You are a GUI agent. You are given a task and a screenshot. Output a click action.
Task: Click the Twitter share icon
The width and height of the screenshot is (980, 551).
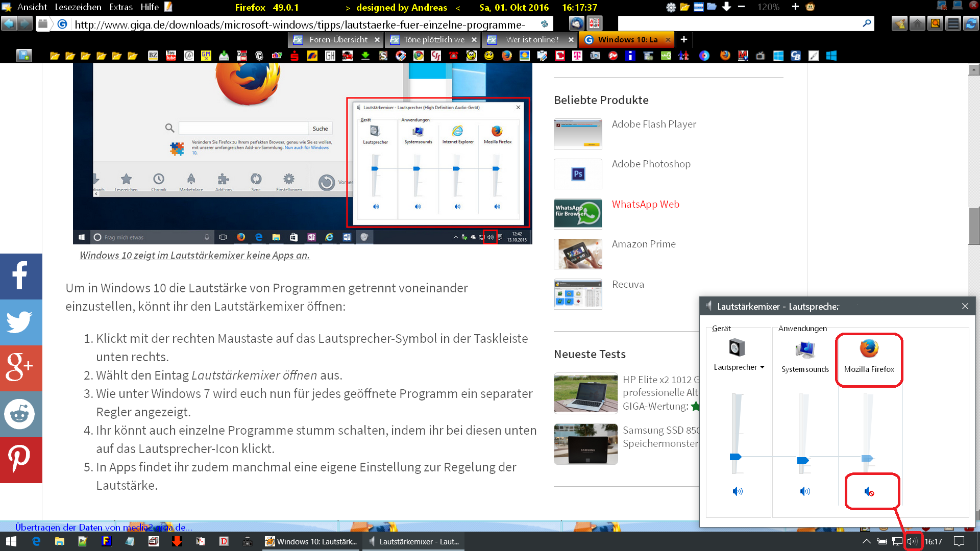[20, 322]
